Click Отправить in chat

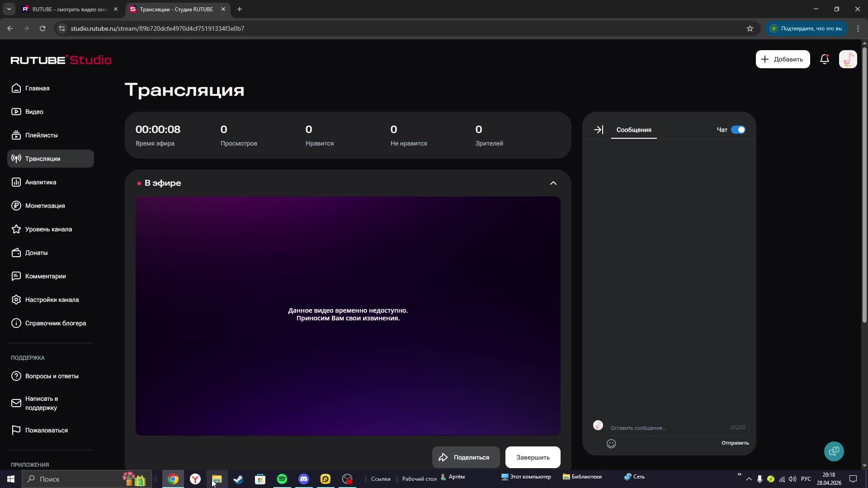(x=735, y=443)
